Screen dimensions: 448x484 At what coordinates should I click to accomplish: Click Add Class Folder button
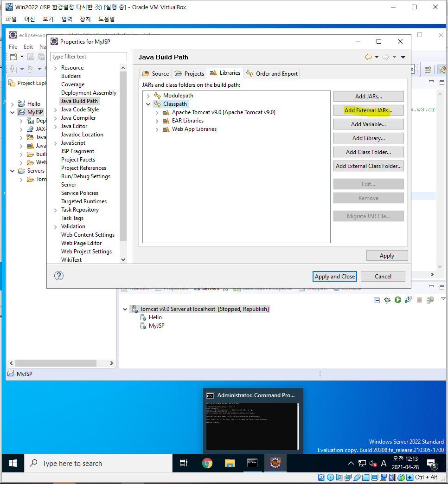point(368,152)
